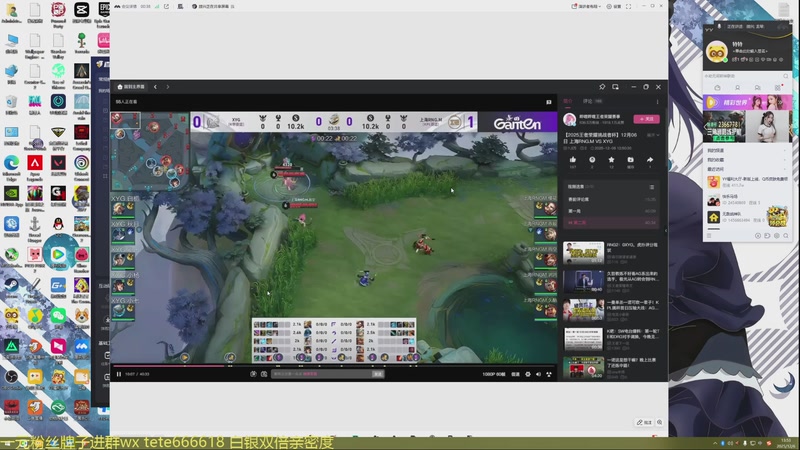Select fourth tab icon with red dot in YY

(778, 88)
